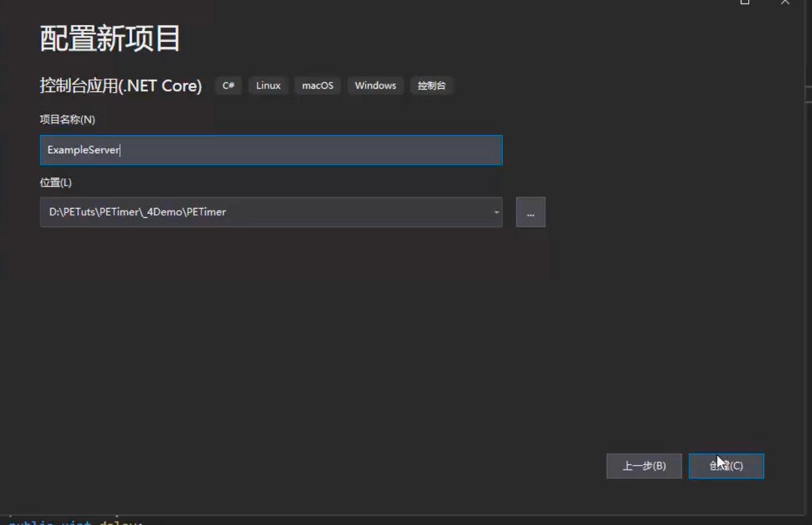Click the code text behind the dialog bottom
Viewport: 812px width, 525px height.
(x=76, y=522)
